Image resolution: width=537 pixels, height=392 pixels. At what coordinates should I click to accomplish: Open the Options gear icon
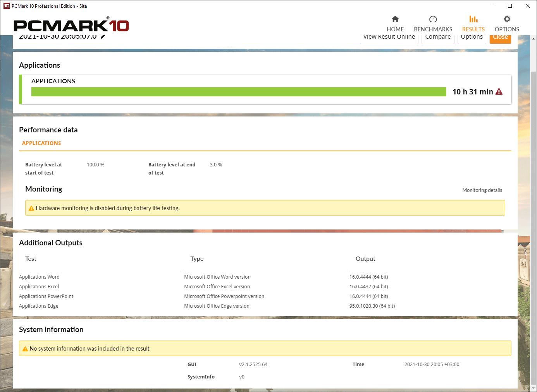[507, 19]
